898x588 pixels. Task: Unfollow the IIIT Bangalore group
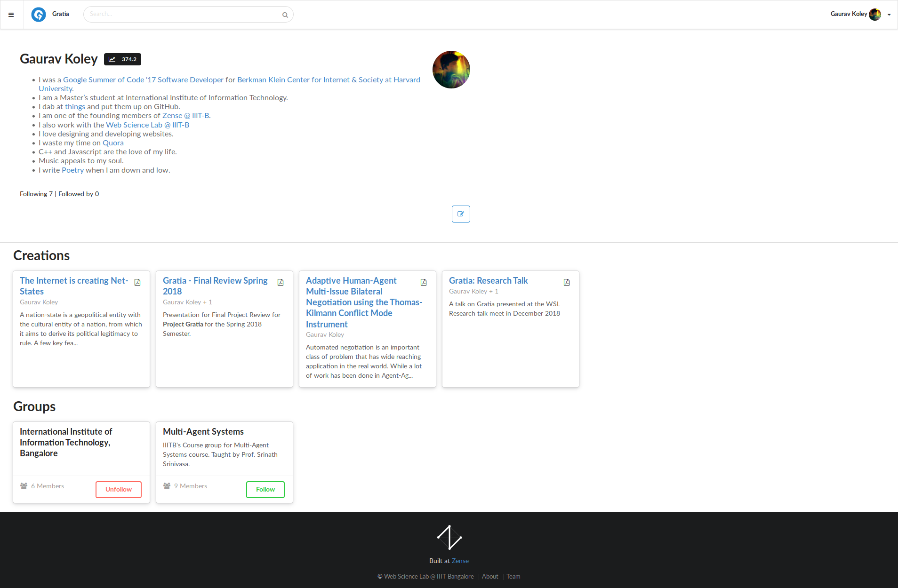(x=119, y=490)
